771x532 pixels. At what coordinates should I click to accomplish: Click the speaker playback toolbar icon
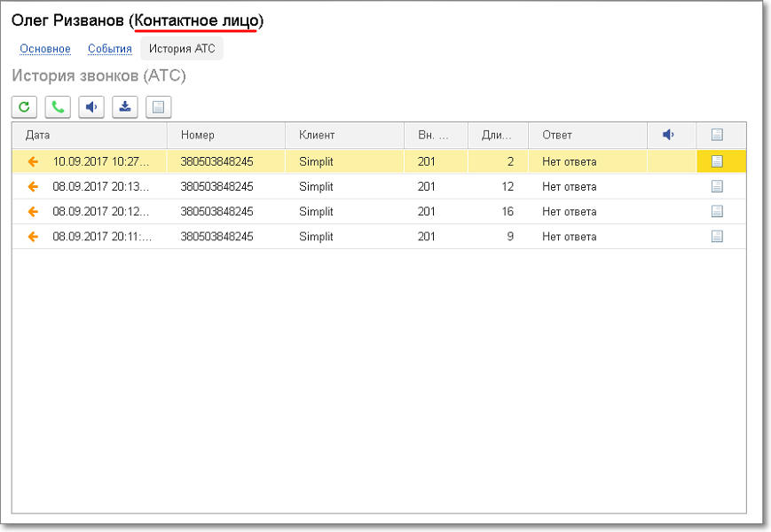coord(91,107)
